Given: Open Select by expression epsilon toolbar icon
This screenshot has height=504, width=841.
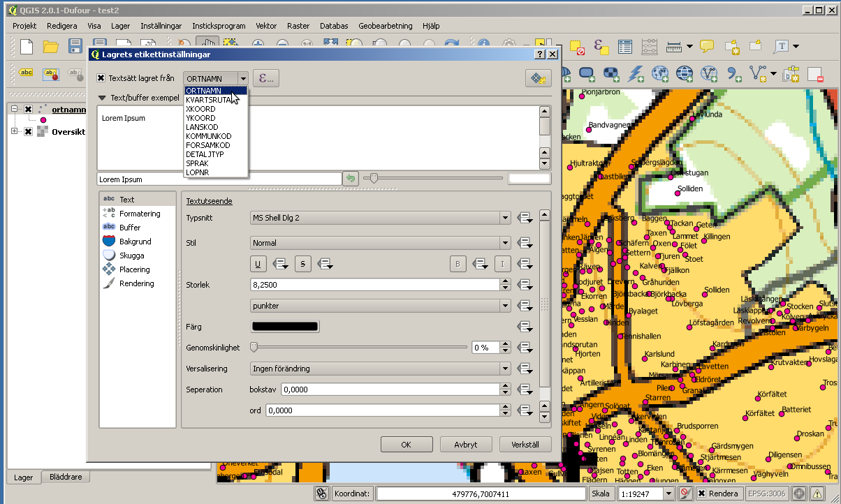Looking at the screenshot, I should (601, 47).
